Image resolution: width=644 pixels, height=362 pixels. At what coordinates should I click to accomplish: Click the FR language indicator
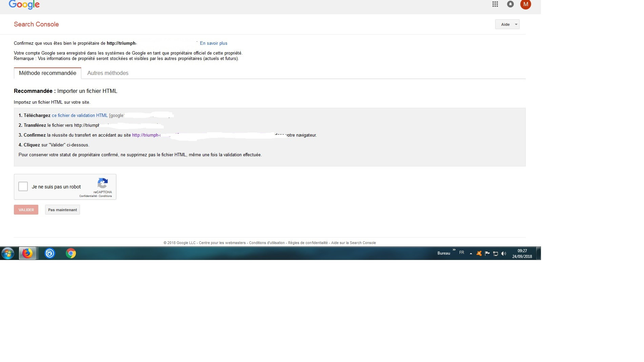point(462,253)
